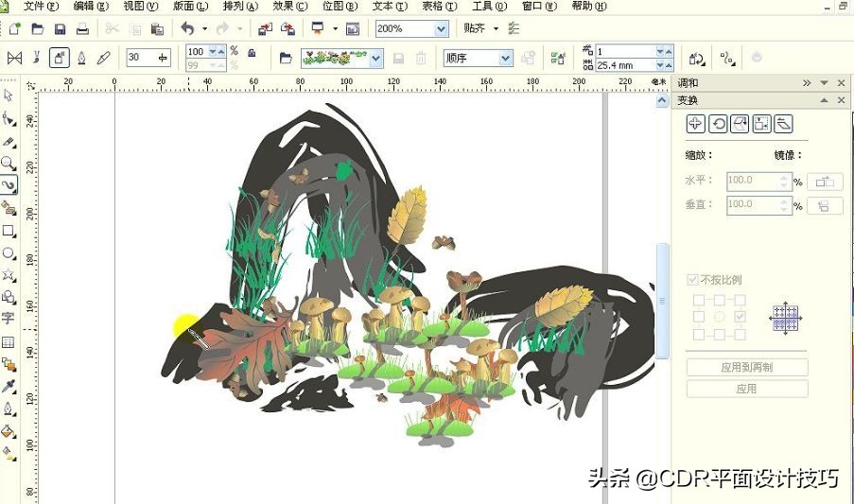This screenshot has height=504, width=854.
Task: Click the Export icon
Action: point(288,29)
